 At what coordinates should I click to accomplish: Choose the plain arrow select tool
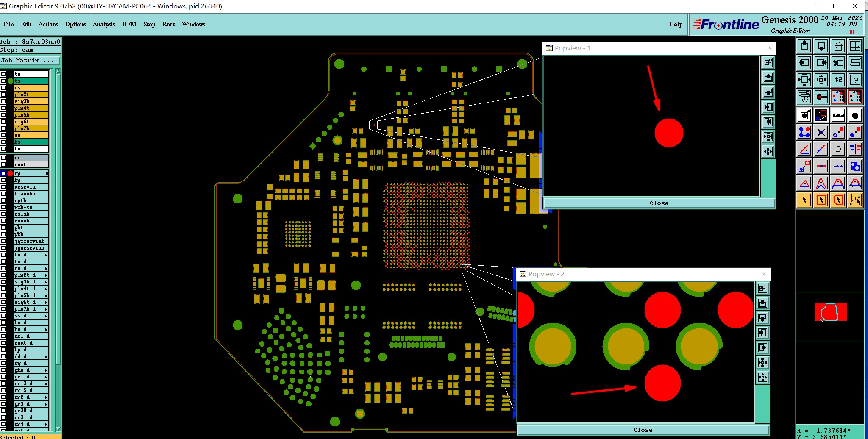tap(804, 200)
